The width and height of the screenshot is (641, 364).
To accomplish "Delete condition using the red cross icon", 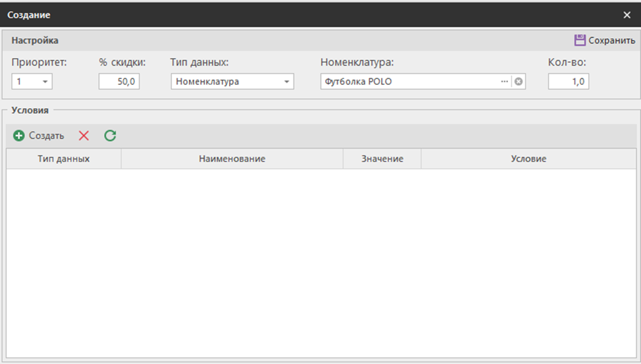I will tap(84, 136).
